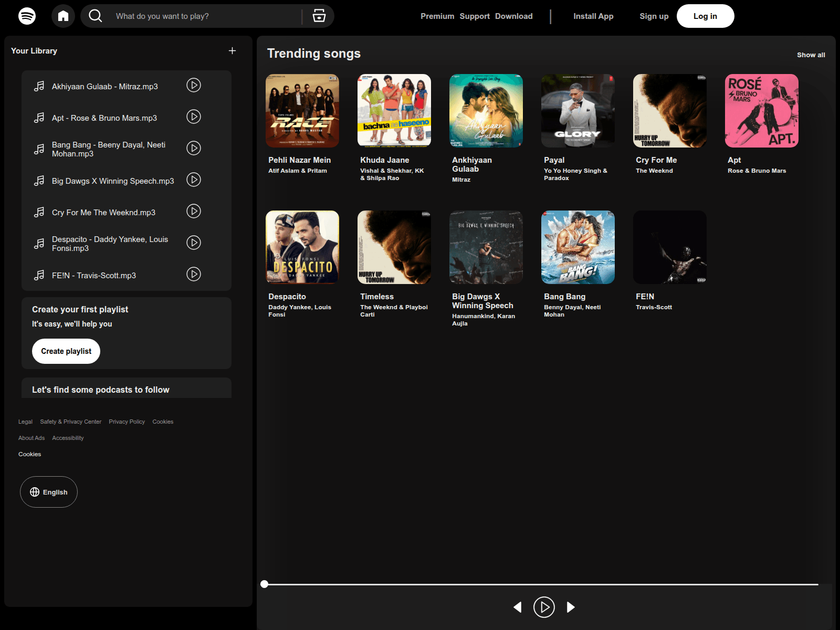The height and width of the screenshot is (630, 840).
Task: Click Show all for Trending songs
Action: [x=811, y=55]
